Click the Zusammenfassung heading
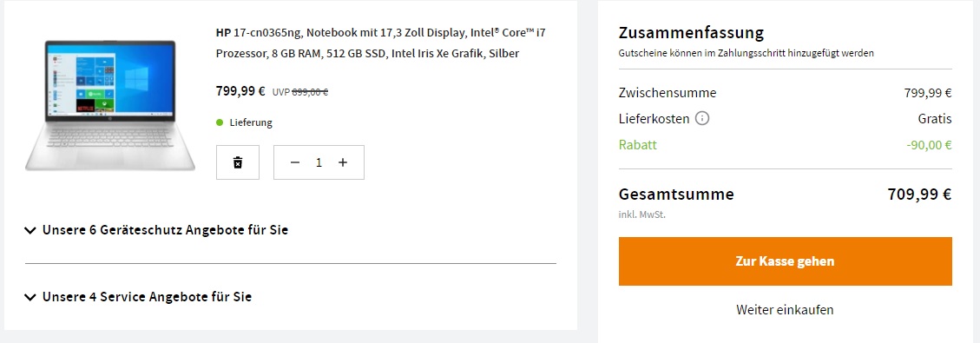 coord(691,32)
